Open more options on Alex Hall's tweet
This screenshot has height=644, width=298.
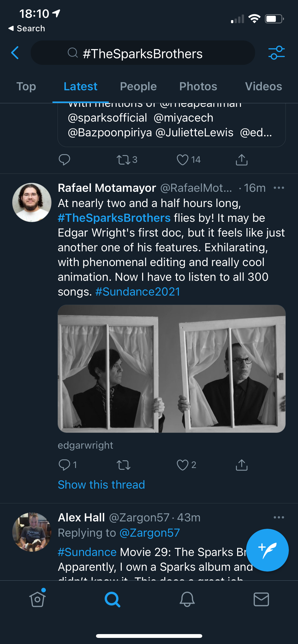[x=279, y=517]
